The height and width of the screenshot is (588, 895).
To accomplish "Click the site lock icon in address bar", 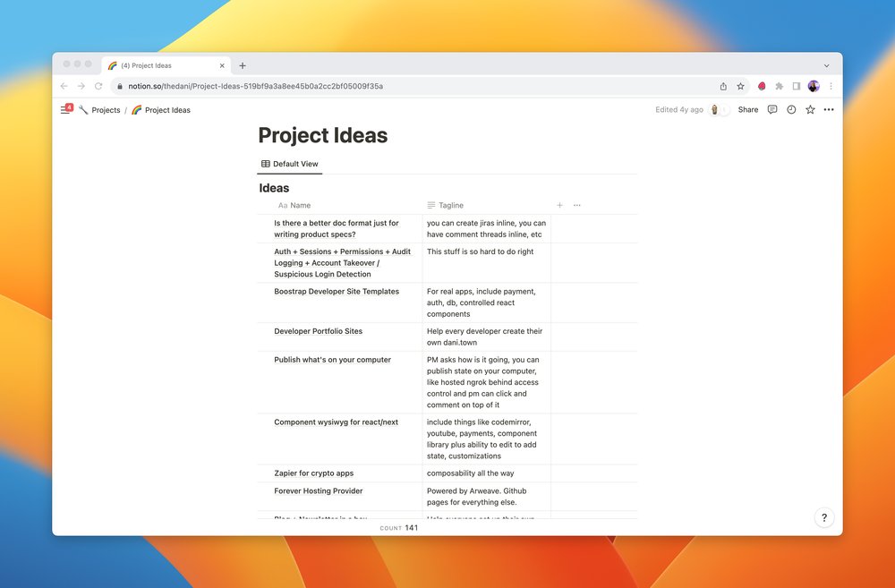I will click(x=119, y=86).
